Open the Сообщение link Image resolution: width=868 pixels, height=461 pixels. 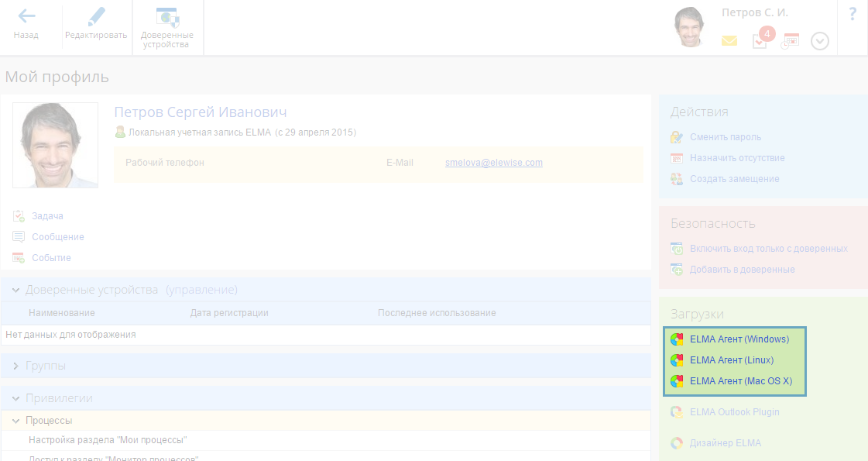click(x=58, y=237)
